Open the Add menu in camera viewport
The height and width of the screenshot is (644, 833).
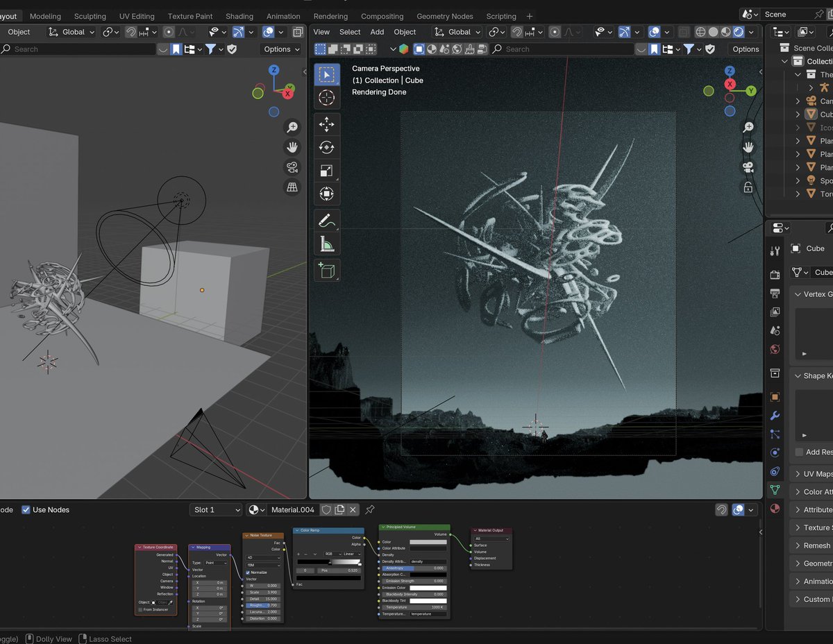[377, 32]
